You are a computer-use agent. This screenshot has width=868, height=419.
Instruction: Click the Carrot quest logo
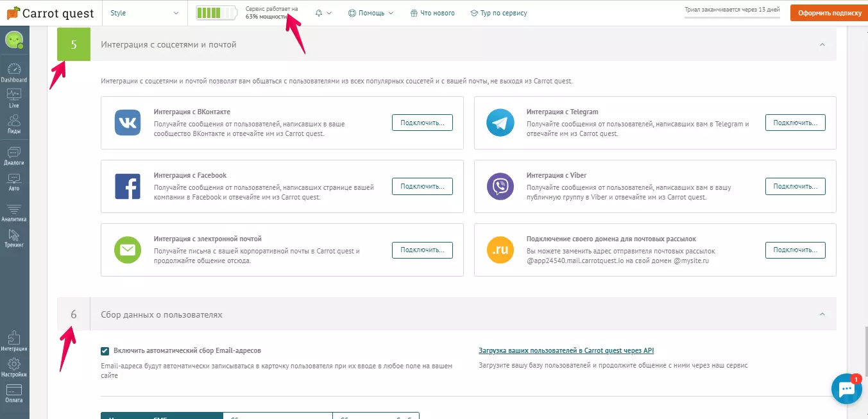pyautogui.click(x=50, y=13)
